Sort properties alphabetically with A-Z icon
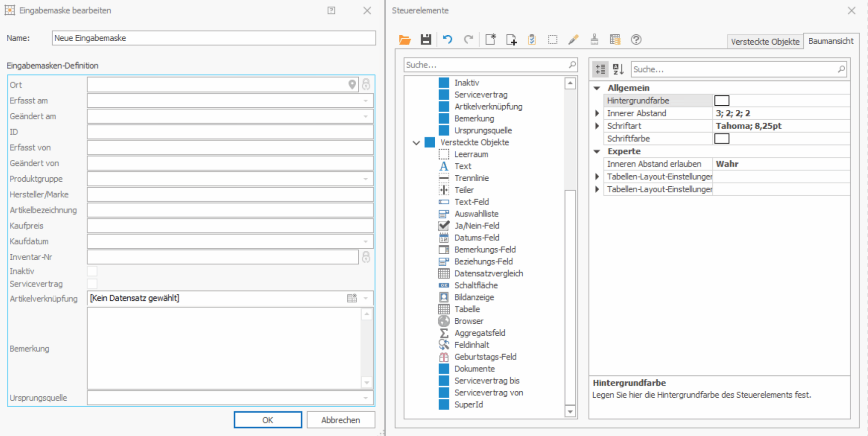The image size is (868, 436). 618,70
